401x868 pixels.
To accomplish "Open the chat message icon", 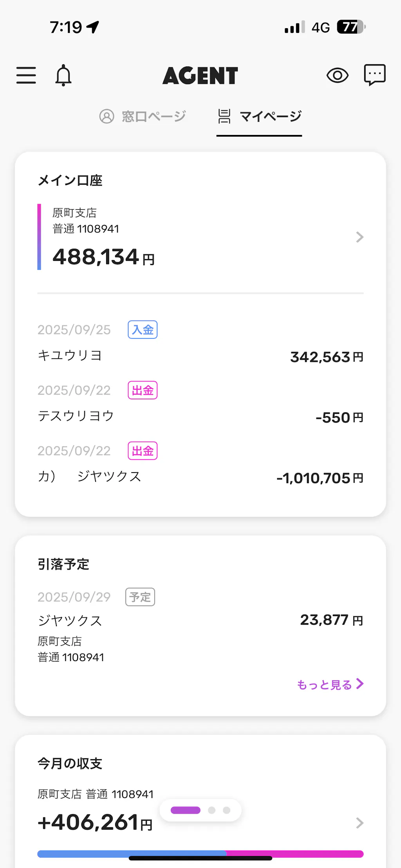I will (x=375, y=75).
